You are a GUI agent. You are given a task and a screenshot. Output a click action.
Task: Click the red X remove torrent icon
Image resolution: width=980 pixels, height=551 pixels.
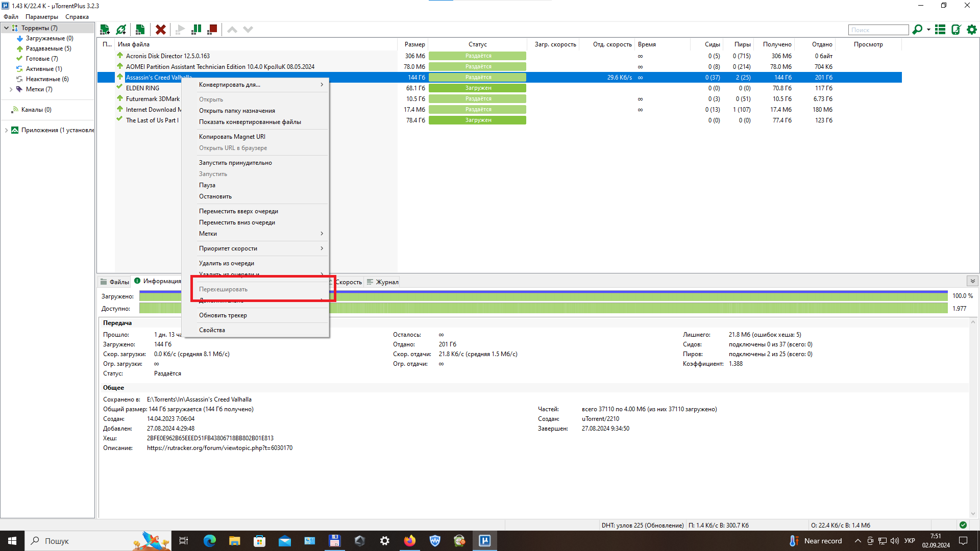coord(160,30)
